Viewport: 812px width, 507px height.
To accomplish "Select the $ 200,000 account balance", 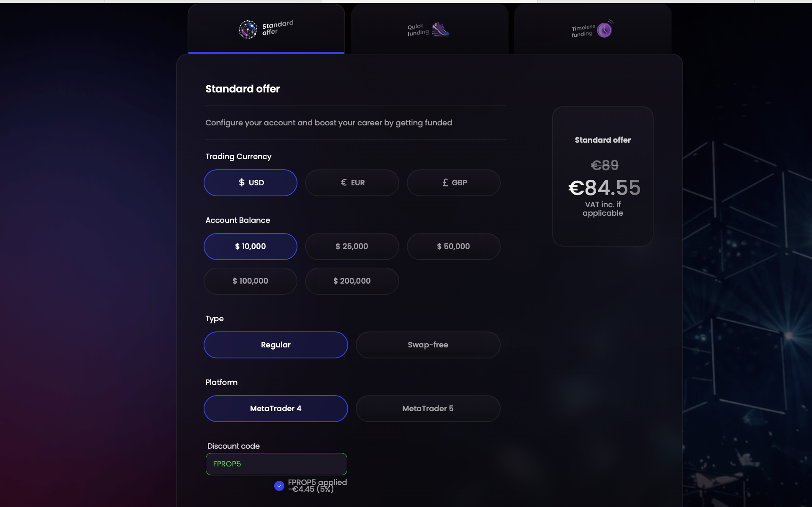I will pos(352,281).
